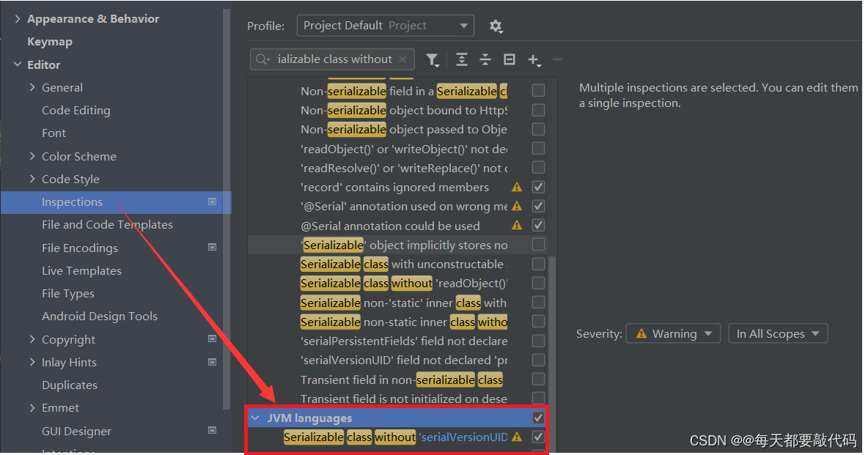Uncheck 'record' contains ignored members checkbox
868x455 pixels.
538,187
